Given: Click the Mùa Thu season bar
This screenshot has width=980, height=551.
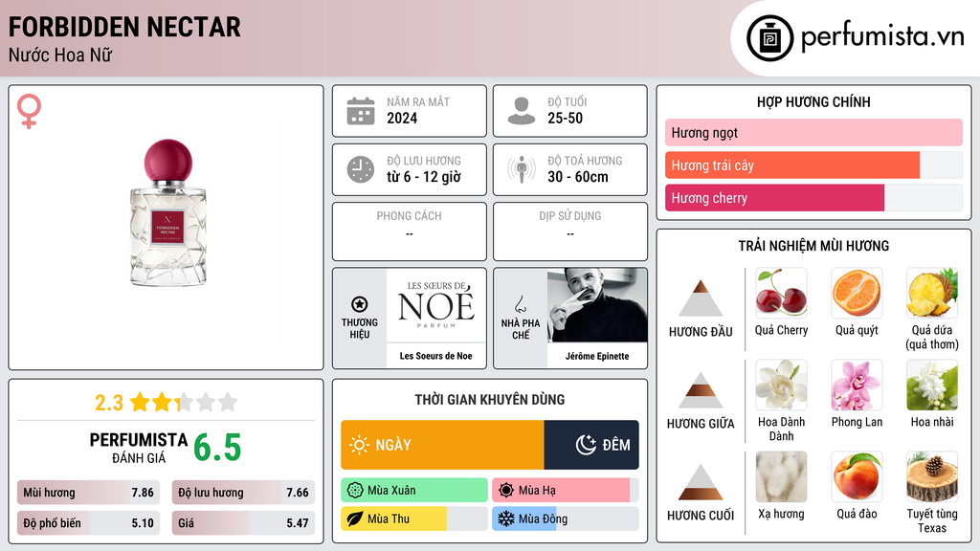Looking at the screenshot, I should click(x=414, y=518).
